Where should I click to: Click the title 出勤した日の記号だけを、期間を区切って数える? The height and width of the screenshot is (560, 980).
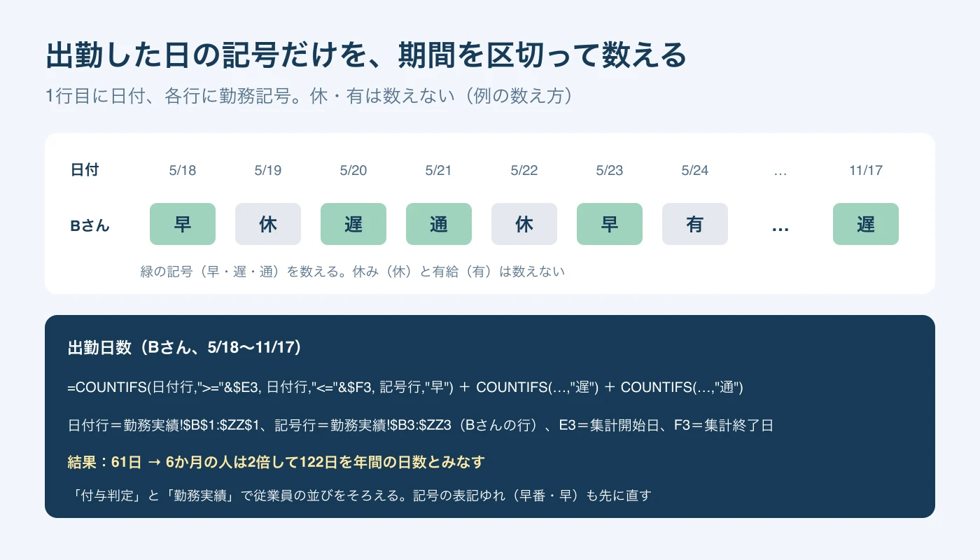click(x=365, y=55)
